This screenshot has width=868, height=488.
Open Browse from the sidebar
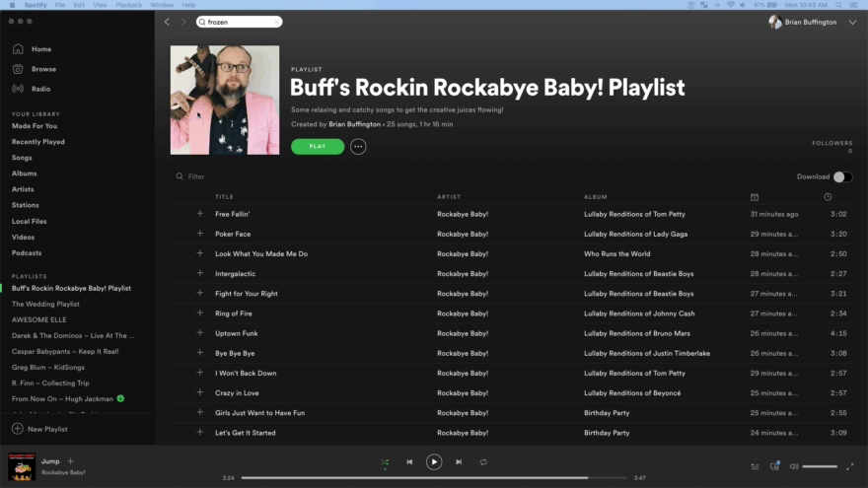coord(35,69)
